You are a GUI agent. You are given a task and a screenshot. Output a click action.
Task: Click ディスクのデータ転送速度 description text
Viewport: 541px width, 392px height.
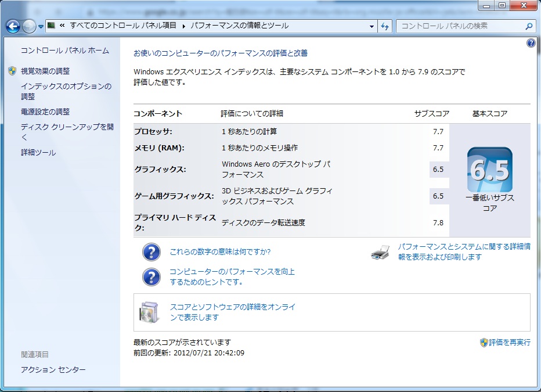tap(264, 222)
